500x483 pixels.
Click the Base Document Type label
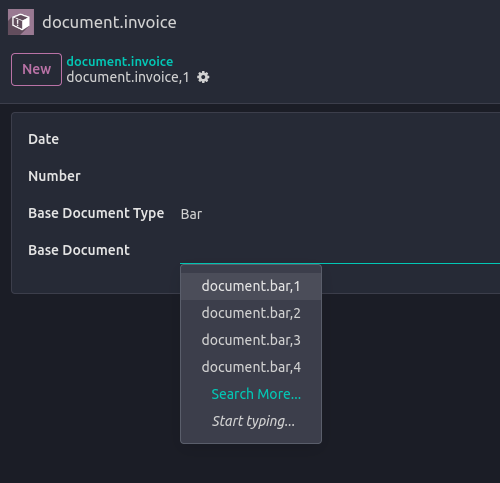(x=96, y=214)
